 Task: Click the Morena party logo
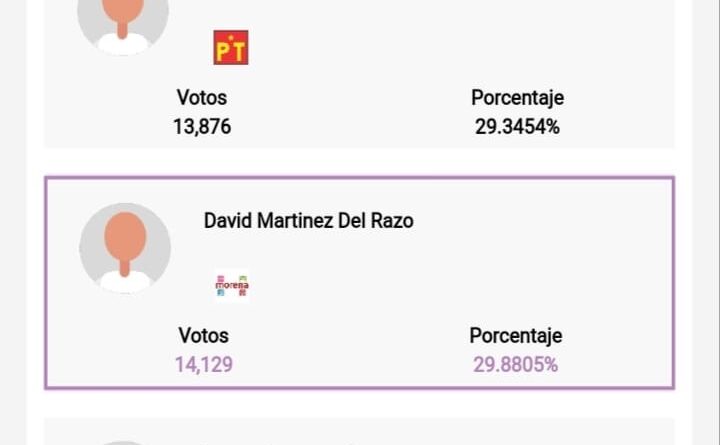(232, 286)
